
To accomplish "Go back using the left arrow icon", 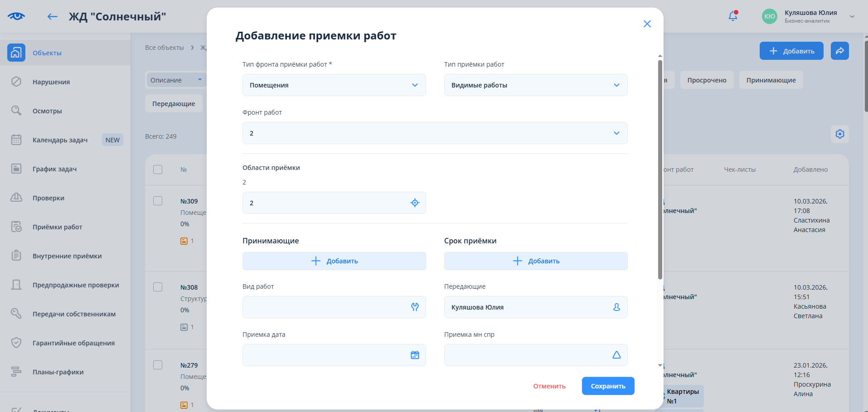I will pyautogui.click(x=53, y=17).
